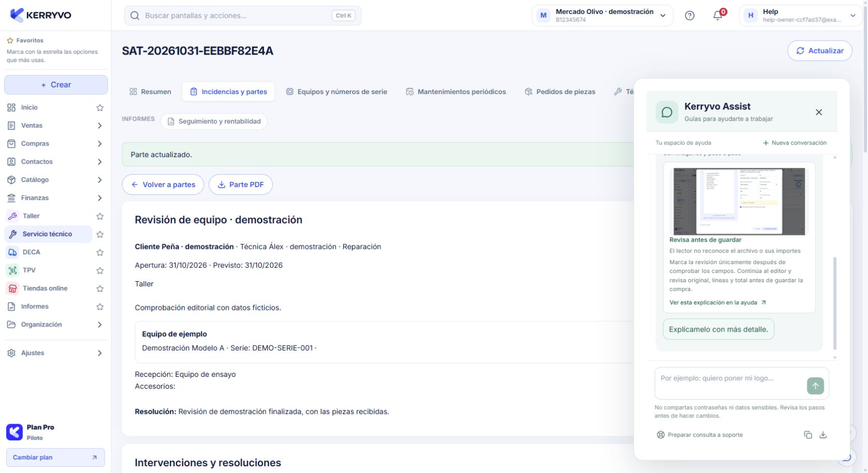Open Equipos y números de serie tab
The width and height of the screenshot is (868, 473).
[x=336, y=91]
